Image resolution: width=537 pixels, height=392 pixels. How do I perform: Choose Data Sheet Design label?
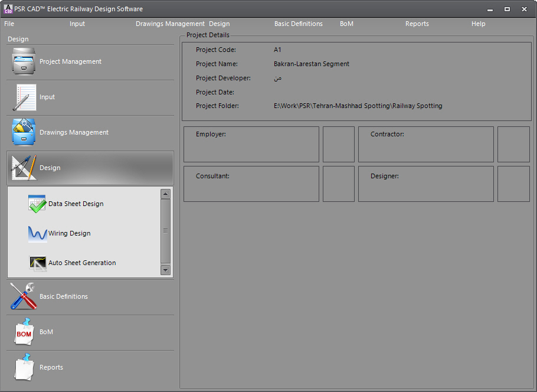point(76,204)
